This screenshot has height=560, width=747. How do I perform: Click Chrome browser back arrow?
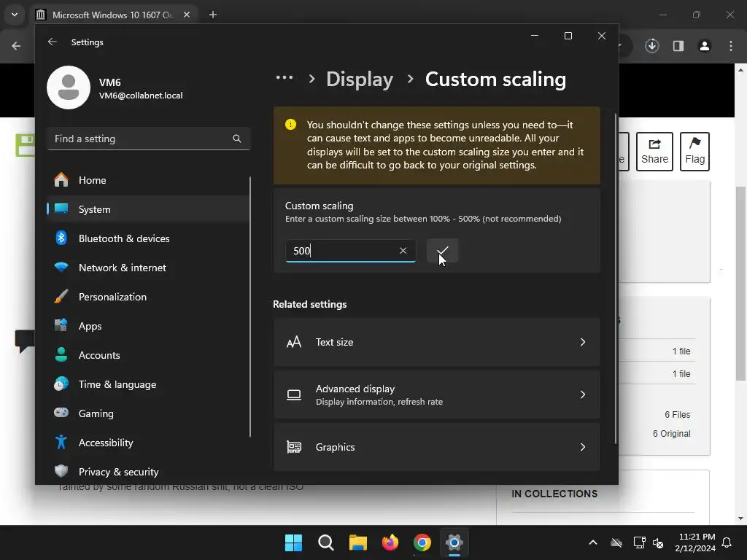[16, 46]
